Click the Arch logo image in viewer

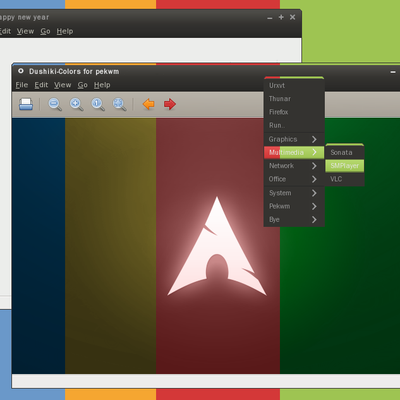click(x=217, y=246)
